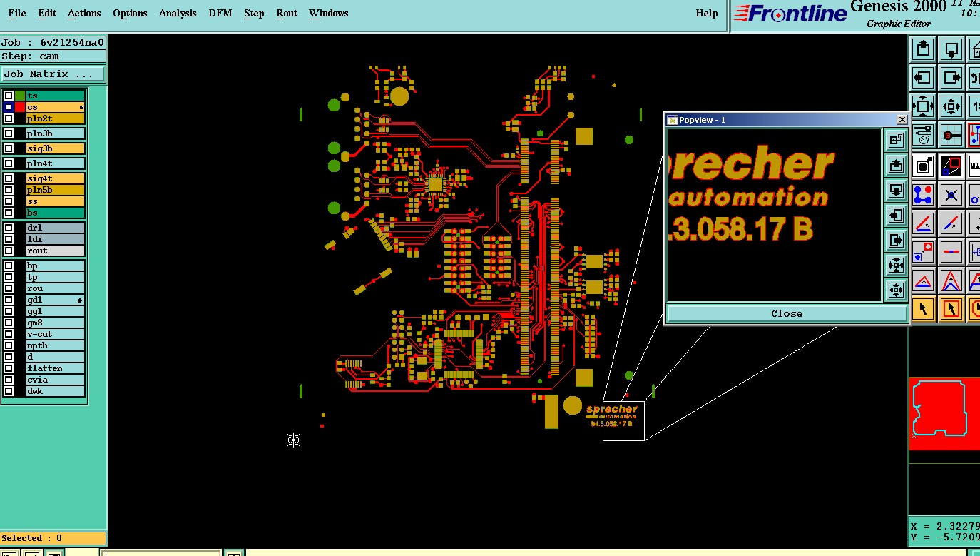Select the horizontal red-blue-red segment tool
This screenshot has width=980, height=556.
[x=951, y=251]
